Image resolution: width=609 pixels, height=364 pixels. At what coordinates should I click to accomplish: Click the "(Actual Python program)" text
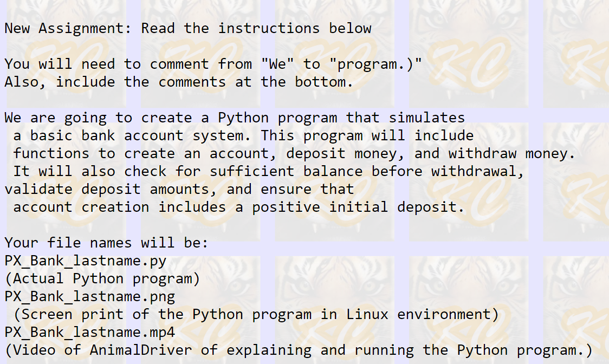pyautogui.click(x=102, y=278)
